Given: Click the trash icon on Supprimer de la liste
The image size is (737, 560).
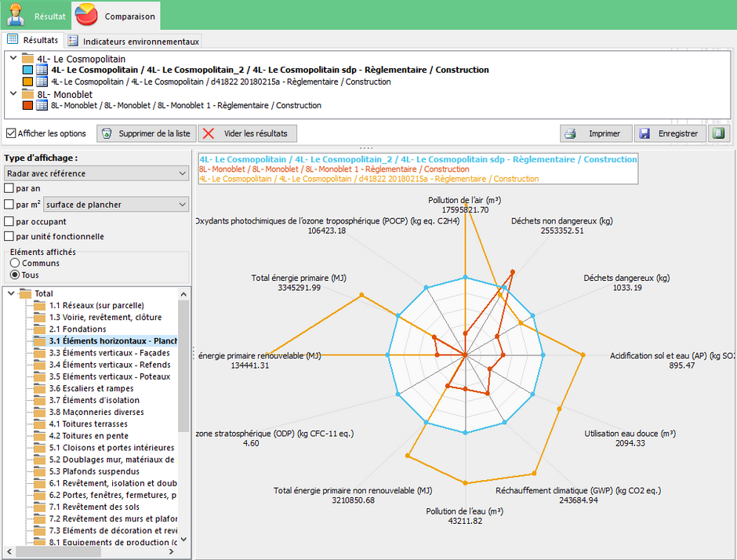Looking at the screenshot, I should click(x=107, y=133).
